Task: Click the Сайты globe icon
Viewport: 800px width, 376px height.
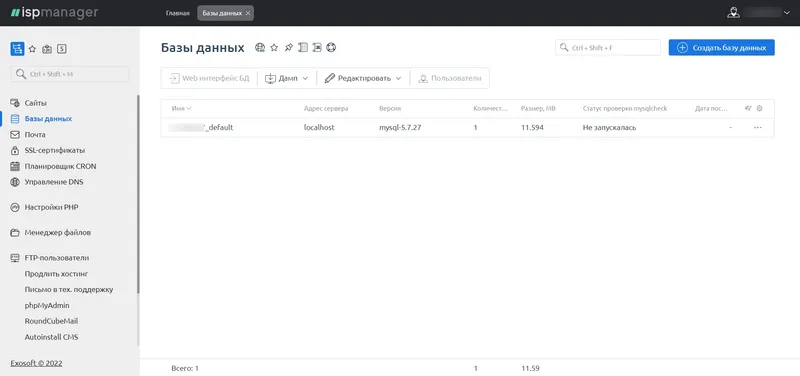Action: tap(15, 103)
